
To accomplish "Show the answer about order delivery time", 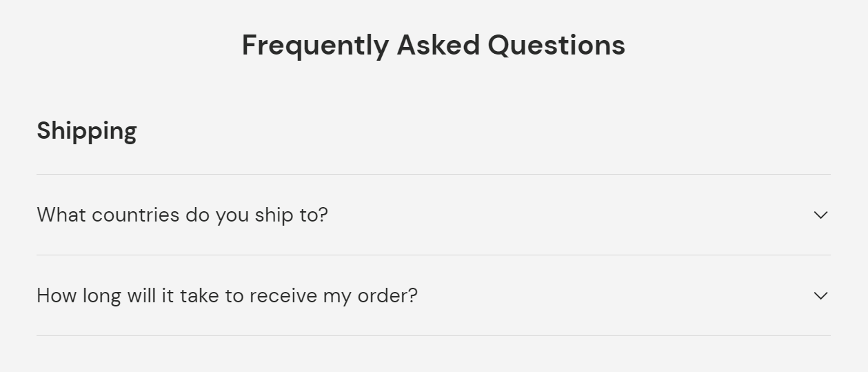I will pos(227,295).
